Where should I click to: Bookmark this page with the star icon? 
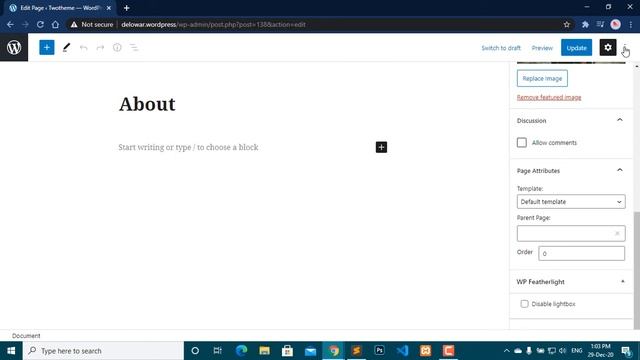567,24
